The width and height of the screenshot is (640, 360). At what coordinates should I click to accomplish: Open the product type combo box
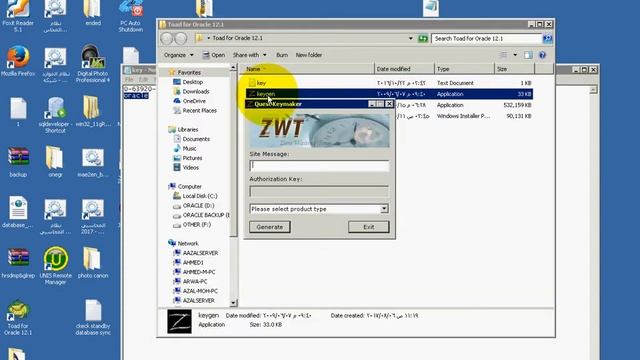318,209
